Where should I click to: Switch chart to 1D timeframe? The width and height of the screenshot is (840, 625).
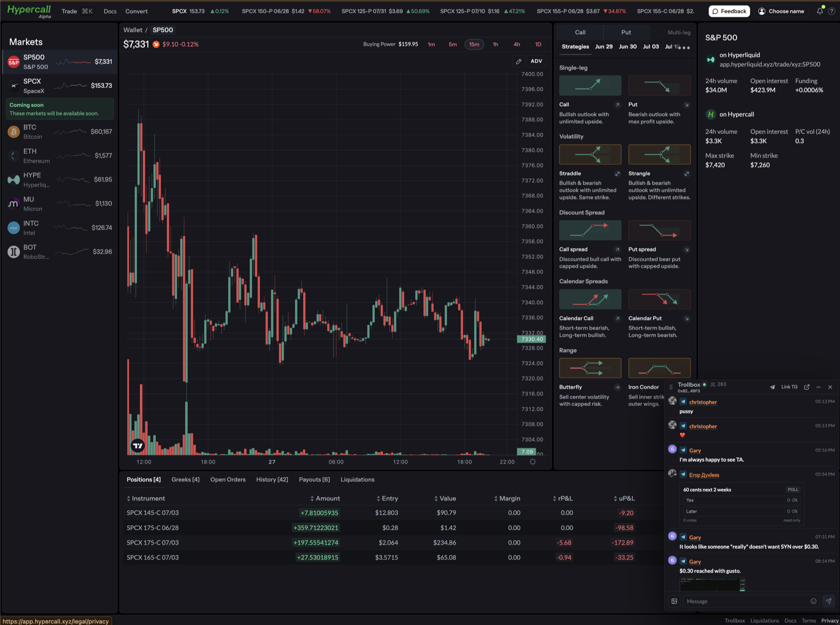tap(538, 44)
